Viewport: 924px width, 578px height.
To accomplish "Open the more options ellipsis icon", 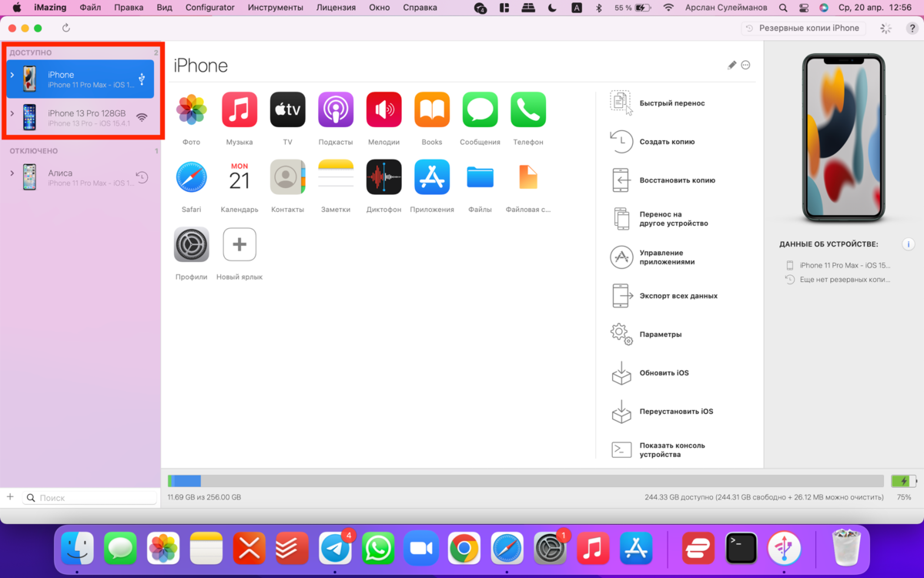I will [745, 66].
